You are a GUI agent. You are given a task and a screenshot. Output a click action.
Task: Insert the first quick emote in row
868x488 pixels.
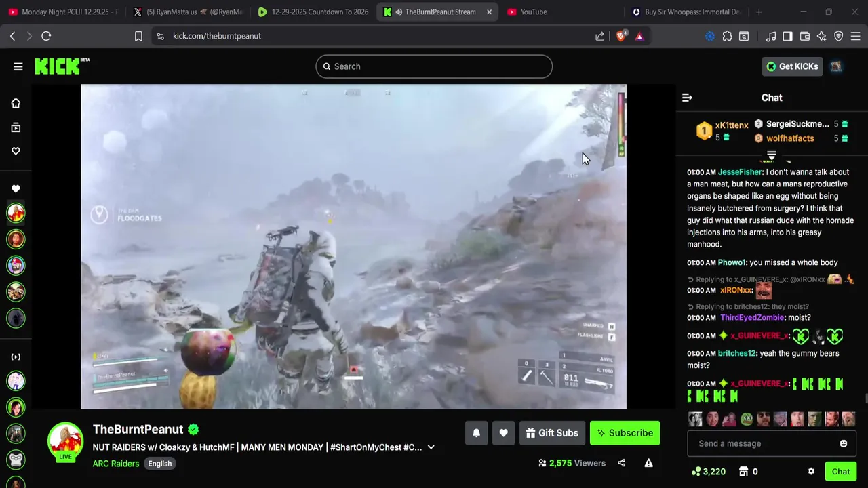coord(695,419)
